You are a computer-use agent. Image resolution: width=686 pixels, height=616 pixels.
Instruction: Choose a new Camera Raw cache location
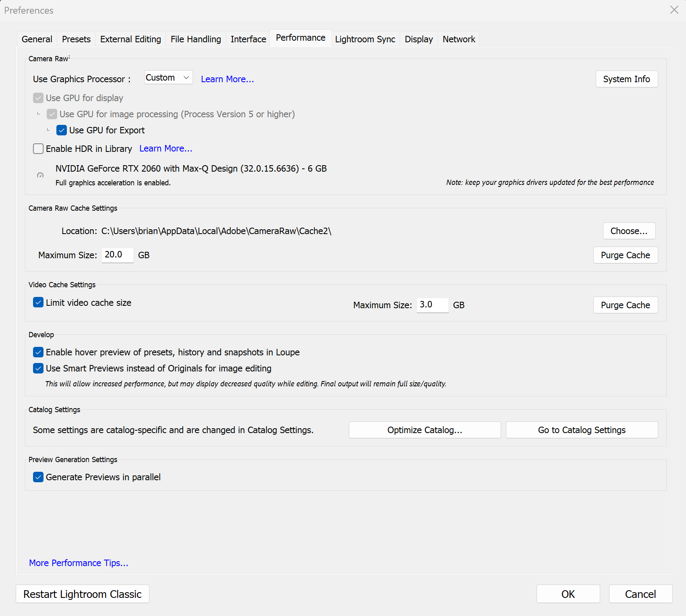tap(629, 231)
